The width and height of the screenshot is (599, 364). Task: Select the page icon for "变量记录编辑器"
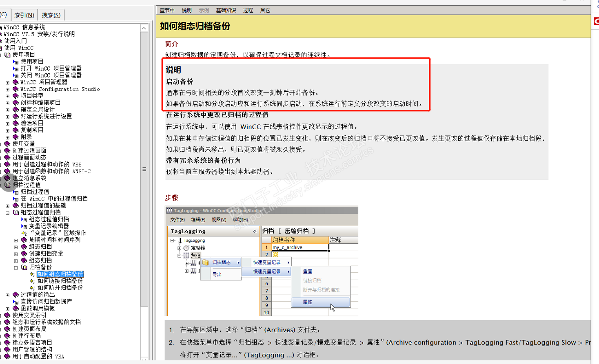tap(24, 226)
